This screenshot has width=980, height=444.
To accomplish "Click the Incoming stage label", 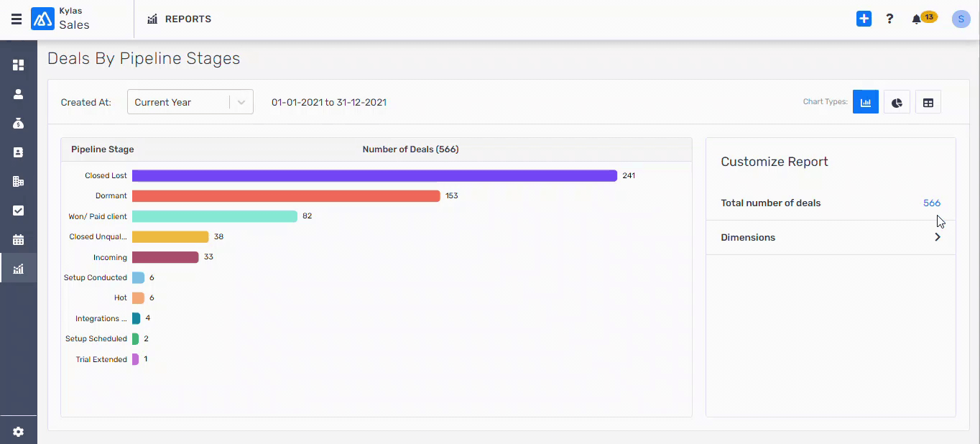I will click(x=110, y=257).
